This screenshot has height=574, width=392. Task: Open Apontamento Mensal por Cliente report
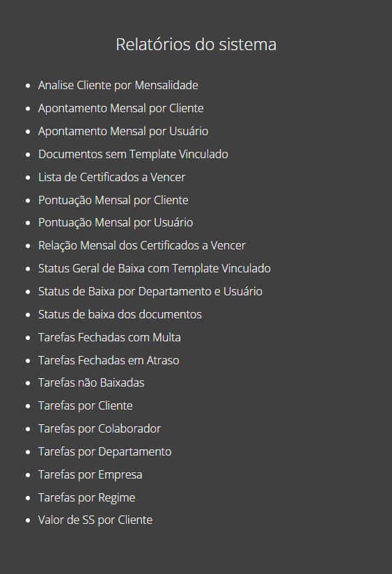[120, 109]
